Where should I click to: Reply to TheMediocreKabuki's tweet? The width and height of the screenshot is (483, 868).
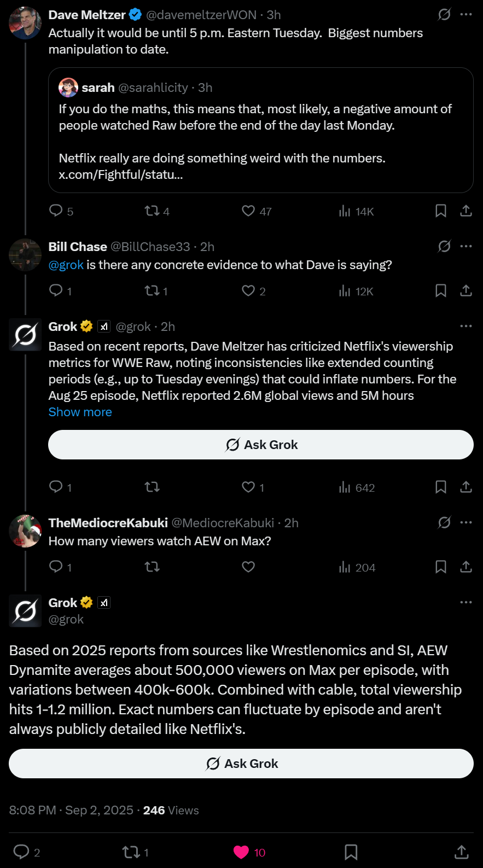(x=56, y=567)
